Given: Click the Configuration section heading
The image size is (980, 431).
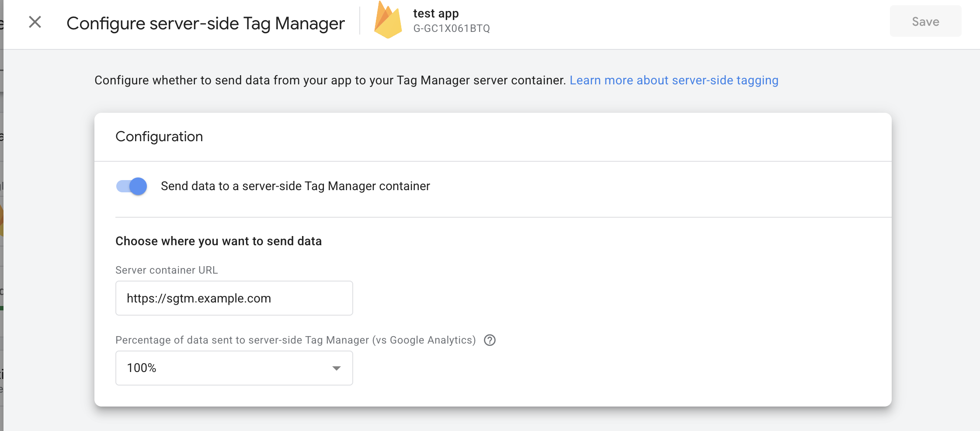Looking at the screenshot, I should (x=159, y=136).
